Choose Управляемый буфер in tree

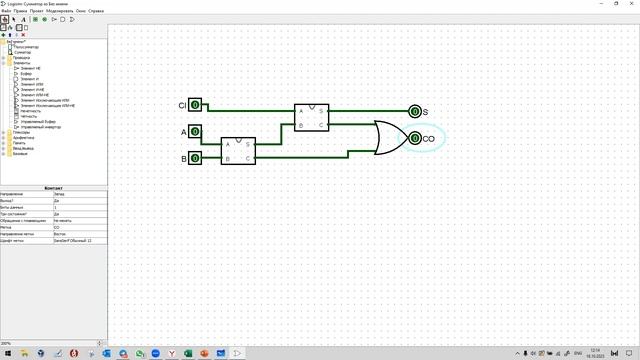pyautogui.click(x=38, y=122)
